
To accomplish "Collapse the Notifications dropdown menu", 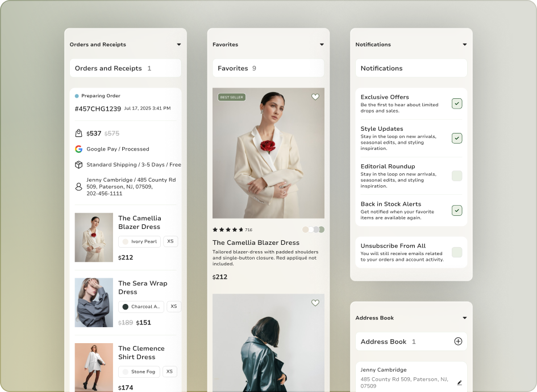I will [x=464, y=44].
